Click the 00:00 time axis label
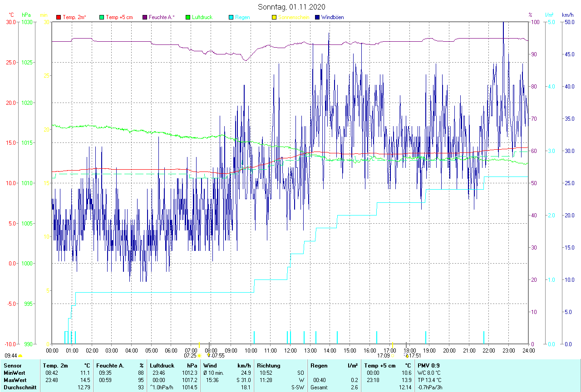The width and height of the screenshot is (581, 392). coord(52,350)
